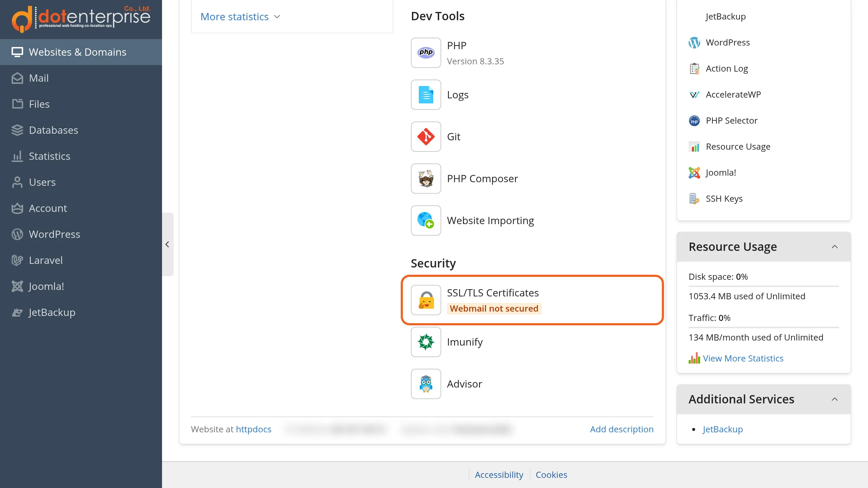Collapse the Additional Services panel

[835, 399]
